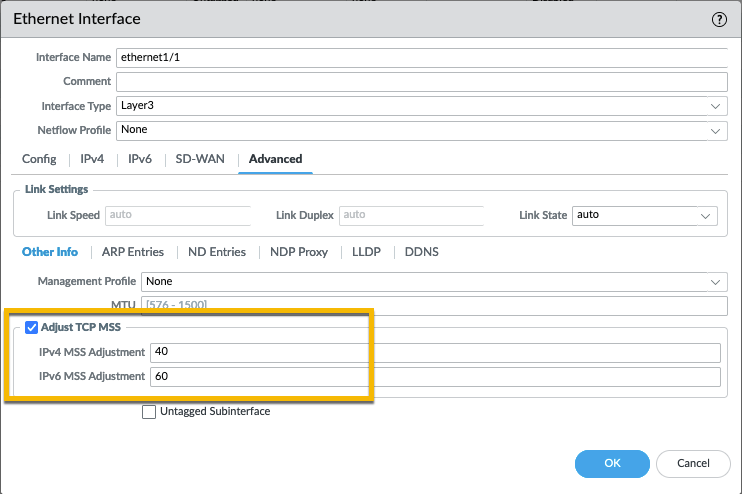Open the IPv4 tab

click(92, 159)
